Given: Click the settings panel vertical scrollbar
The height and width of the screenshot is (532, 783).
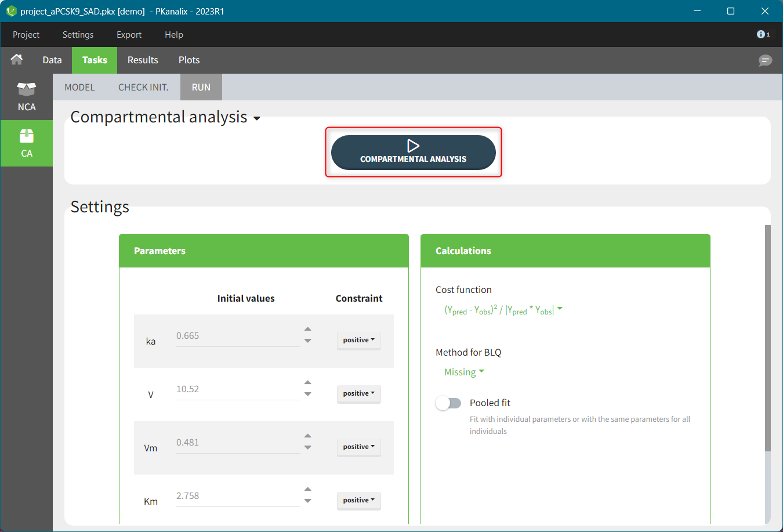Looking at the screenshot, I should [x=768, y=336].
